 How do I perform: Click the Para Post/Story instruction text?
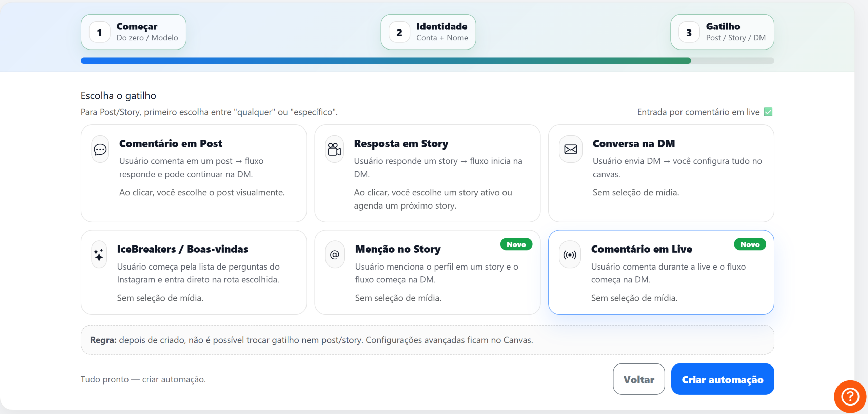pyautogui.click(x=209, y=112)
